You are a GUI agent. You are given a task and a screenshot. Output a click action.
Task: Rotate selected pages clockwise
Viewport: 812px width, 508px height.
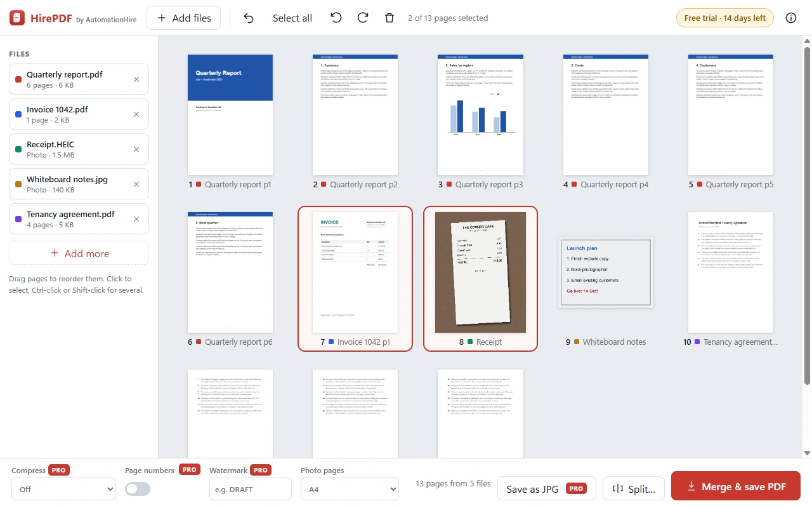tap(363, 18)
